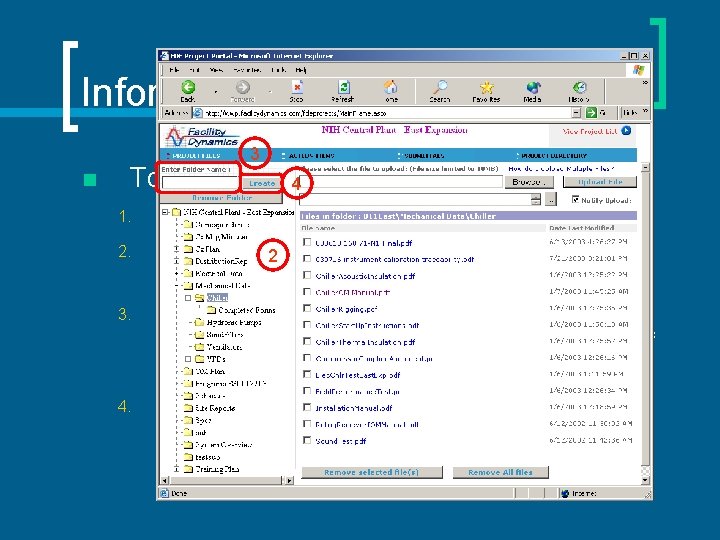Click the VFDs folder icon

point(199,359)
